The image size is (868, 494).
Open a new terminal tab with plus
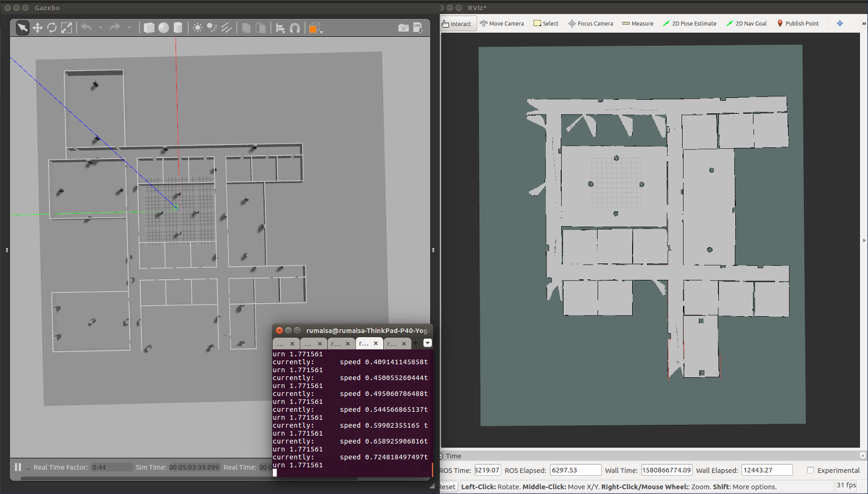click(x=416, y=343)
